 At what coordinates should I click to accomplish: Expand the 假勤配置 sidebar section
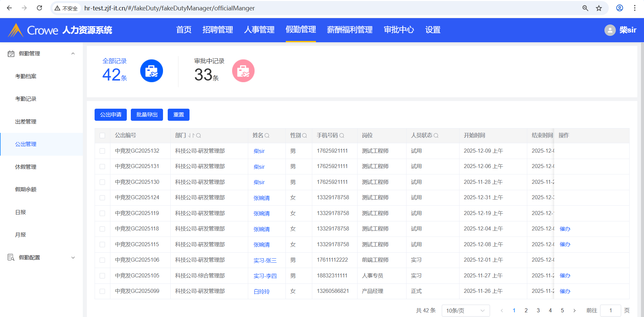pos(73,258)
